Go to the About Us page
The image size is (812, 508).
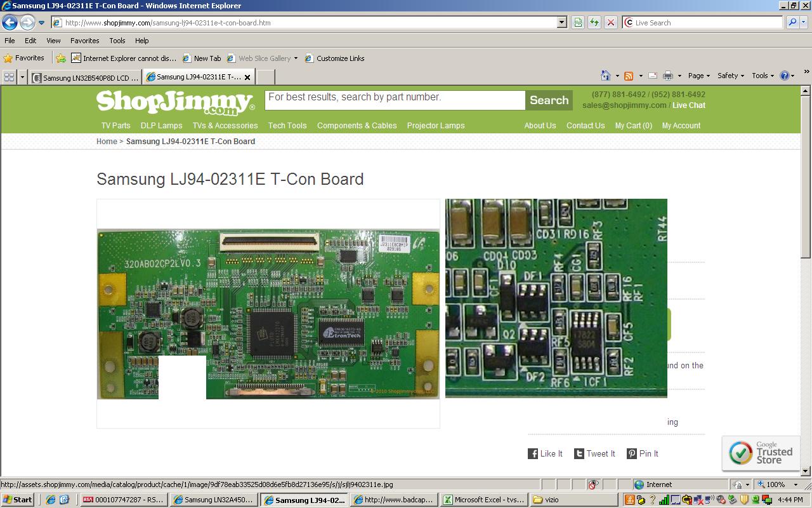click(540, 126)
